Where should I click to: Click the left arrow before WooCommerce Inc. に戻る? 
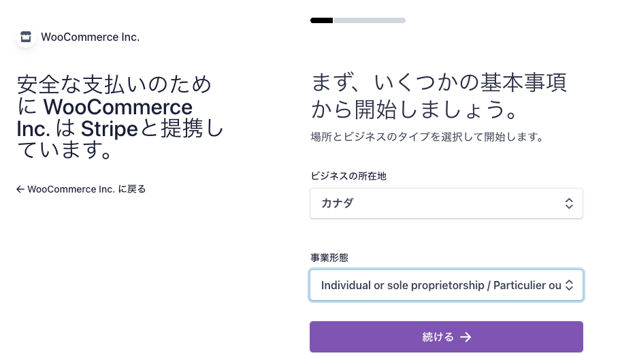(x=20, y=189)
